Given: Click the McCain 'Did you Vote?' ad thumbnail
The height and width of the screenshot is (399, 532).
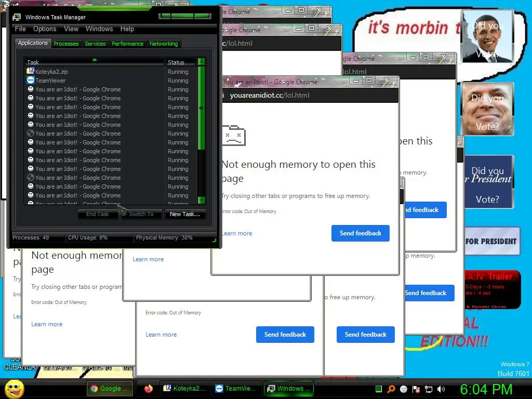Looking at the screenshot, I should click(487, 109).
